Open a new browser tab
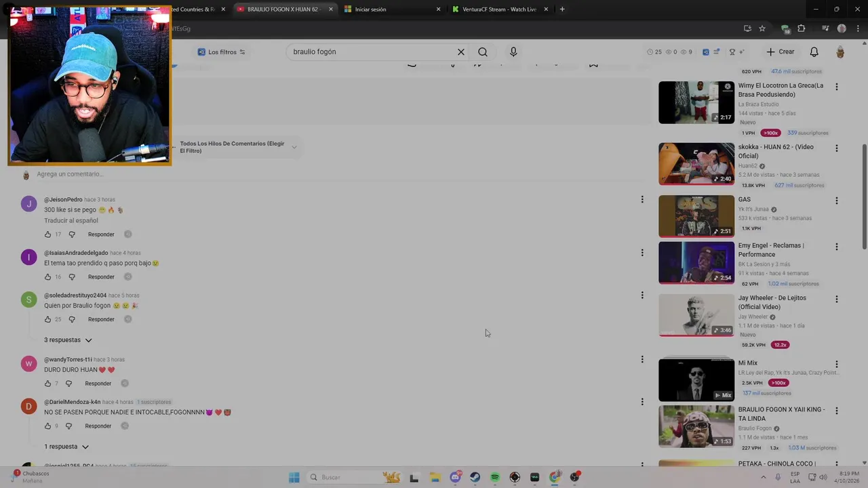868x488 pixels. [562, 9]
